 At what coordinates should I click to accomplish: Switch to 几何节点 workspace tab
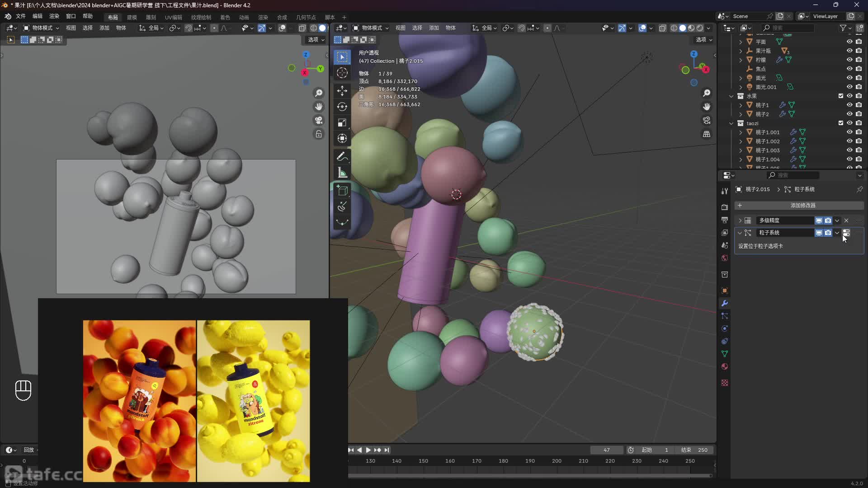(306, 17)
